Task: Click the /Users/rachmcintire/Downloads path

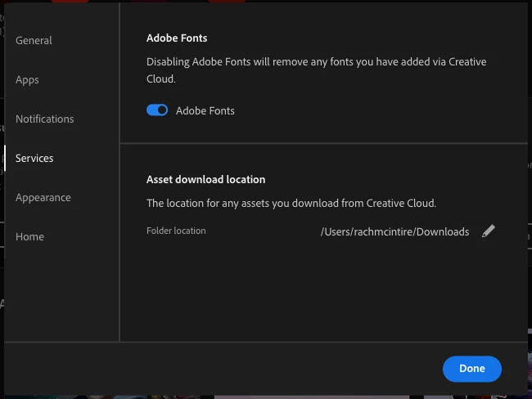Action: click(394, 232)
